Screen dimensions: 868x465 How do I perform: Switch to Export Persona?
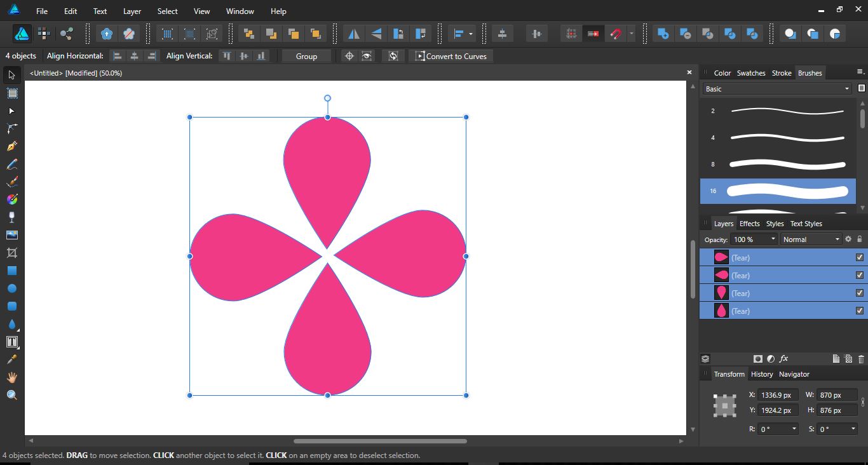tap(66, 34)
